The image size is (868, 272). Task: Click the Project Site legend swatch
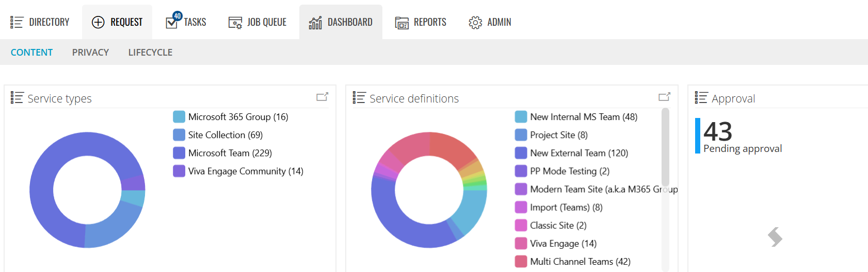[521, 135]
